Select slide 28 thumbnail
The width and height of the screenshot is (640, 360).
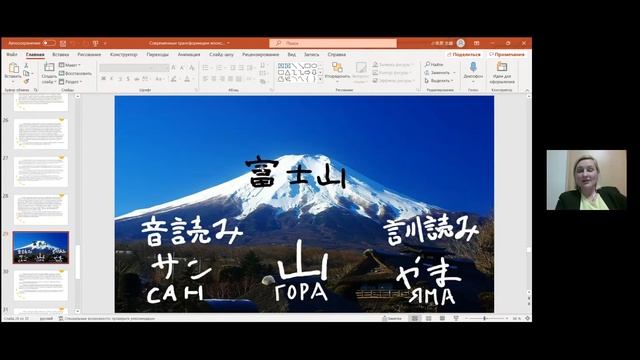41,210
